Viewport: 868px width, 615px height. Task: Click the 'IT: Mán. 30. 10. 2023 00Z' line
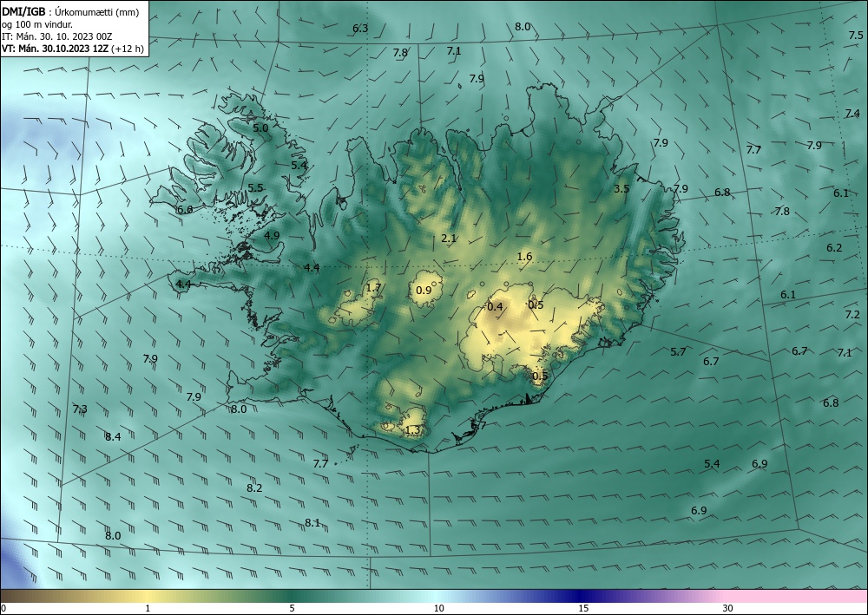pyautogui.click(x=57, y=36)
